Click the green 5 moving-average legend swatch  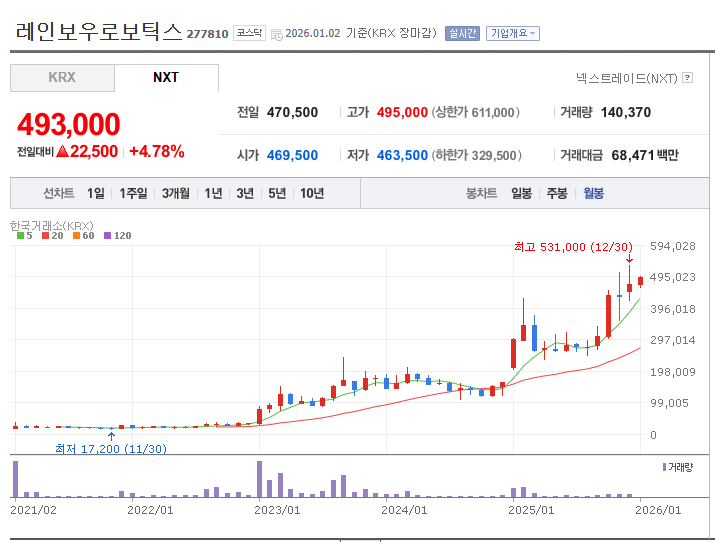(x=20, y=236)
